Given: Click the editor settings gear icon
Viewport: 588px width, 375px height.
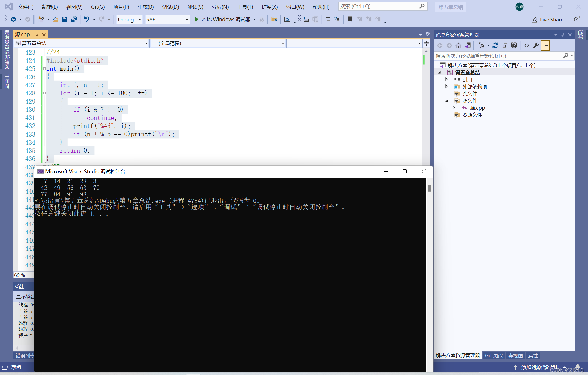Looking at the screenshot, I should tap(428, 34).
